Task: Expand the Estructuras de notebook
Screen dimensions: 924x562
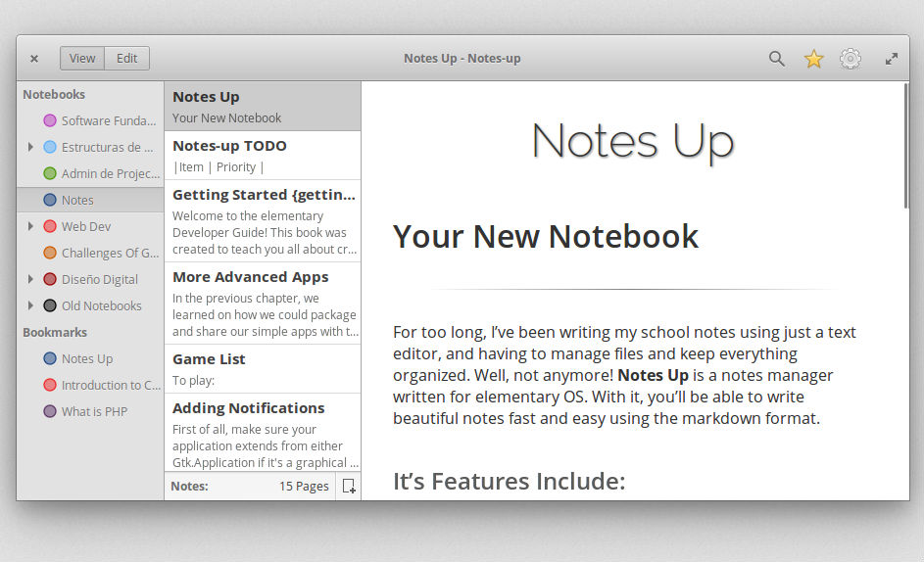Action: tap(30, 147)
